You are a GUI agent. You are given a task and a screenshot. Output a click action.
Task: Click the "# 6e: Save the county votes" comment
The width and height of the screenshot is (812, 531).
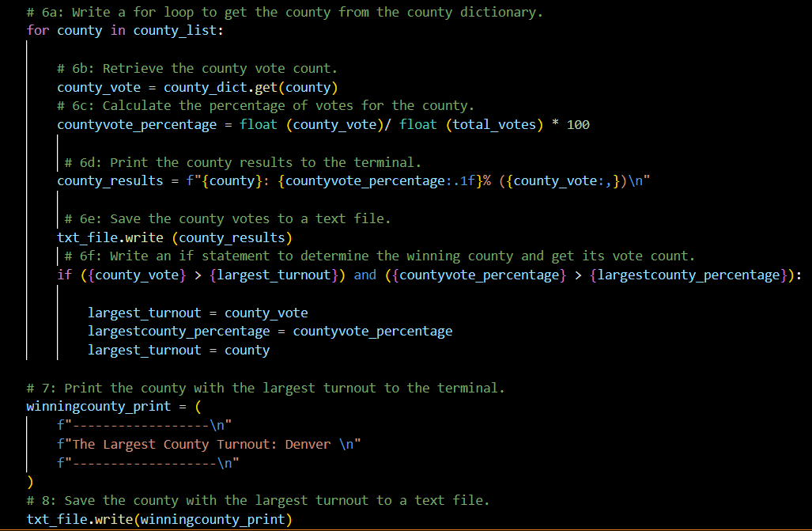pyautogui.click(x=228, y=219)
